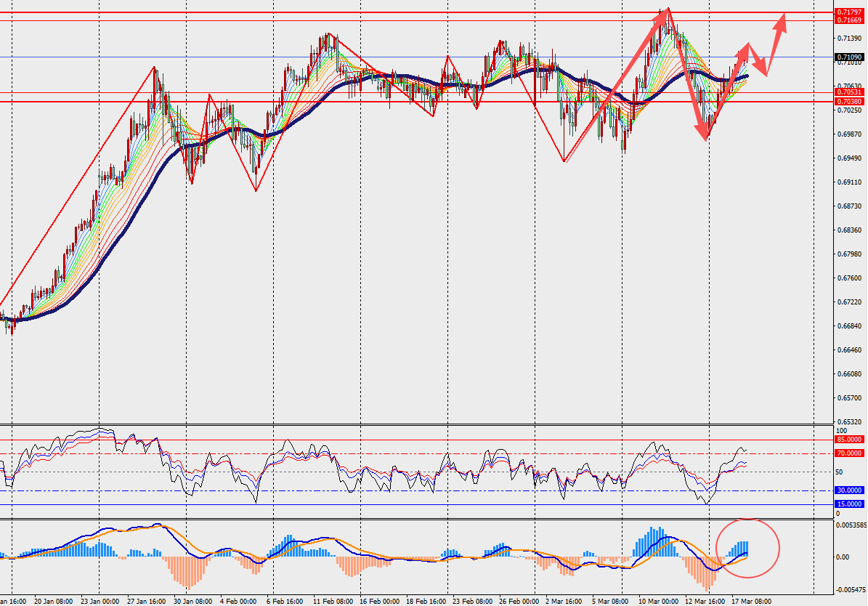The width and height of the screenshot is (868, 606).
Task: Select the red 0.71669 price level label
Action: coord(849,20)
